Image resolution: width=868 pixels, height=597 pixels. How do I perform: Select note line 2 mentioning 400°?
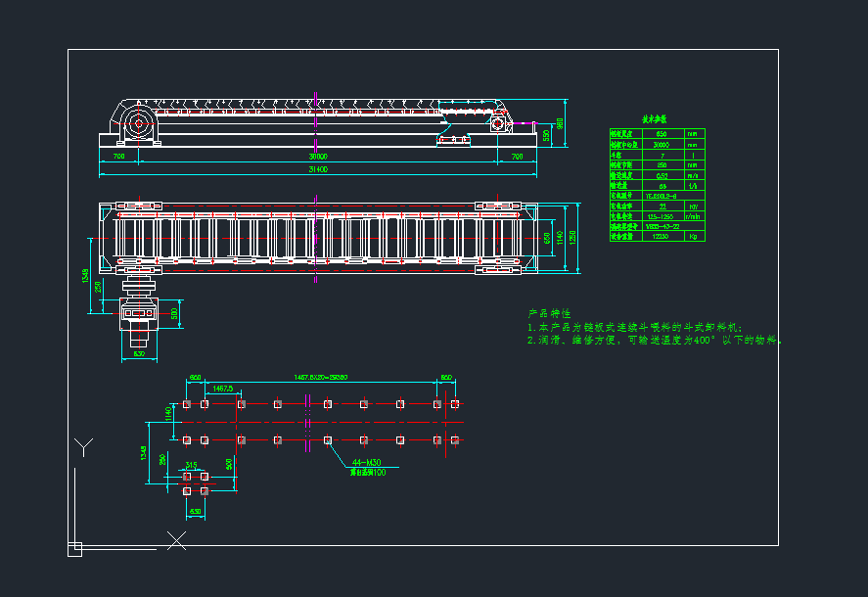(655, 340)
